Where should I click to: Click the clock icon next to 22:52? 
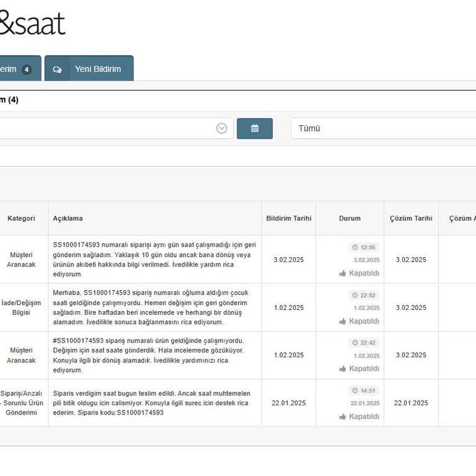pos(355,295)
